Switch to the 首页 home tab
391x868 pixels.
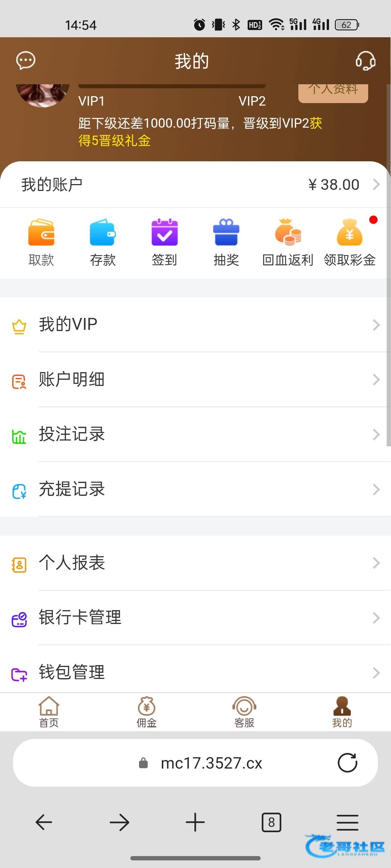49,712
